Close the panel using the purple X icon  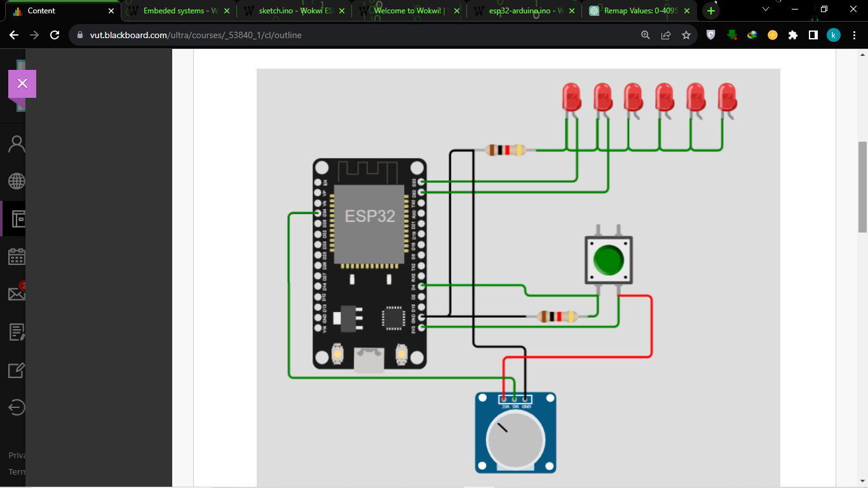[22, 83]
